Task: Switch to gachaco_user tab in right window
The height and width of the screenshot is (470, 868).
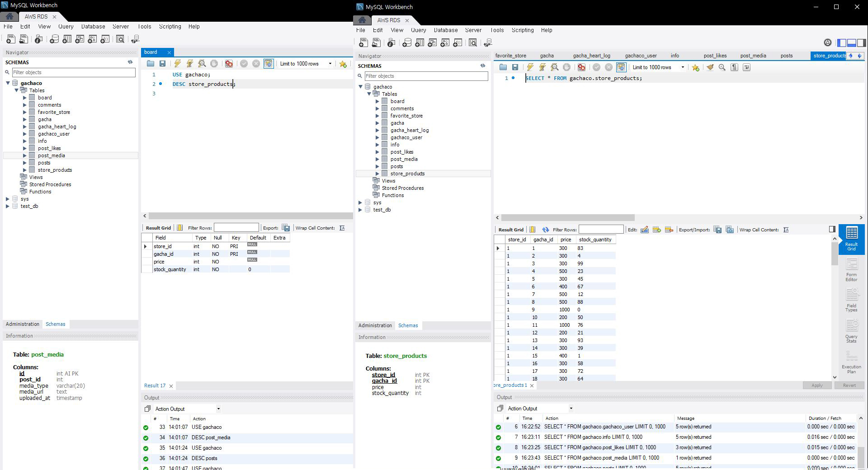Action: point(641,56)
